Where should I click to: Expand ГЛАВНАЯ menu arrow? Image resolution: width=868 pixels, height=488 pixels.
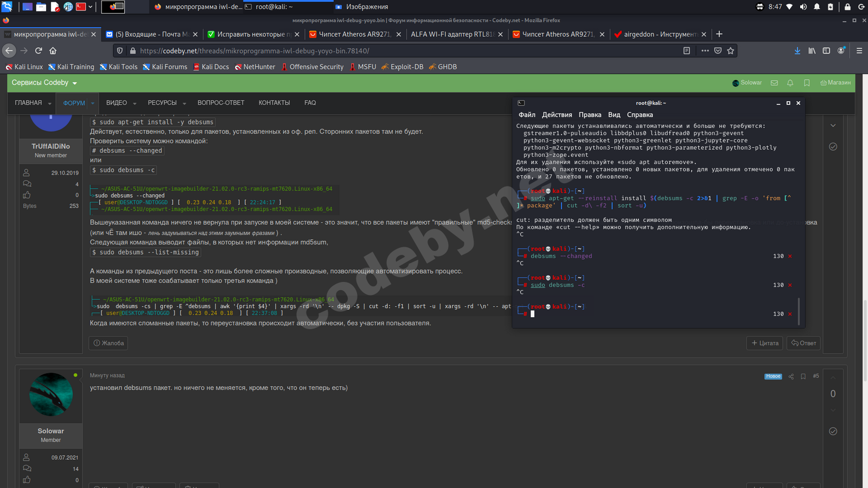(49, 103)
